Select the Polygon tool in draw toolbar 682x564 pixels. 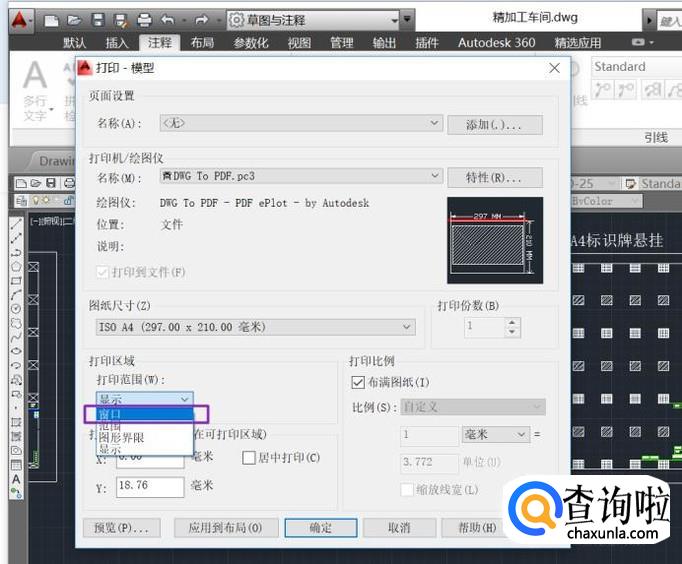[x=16, y=267]
